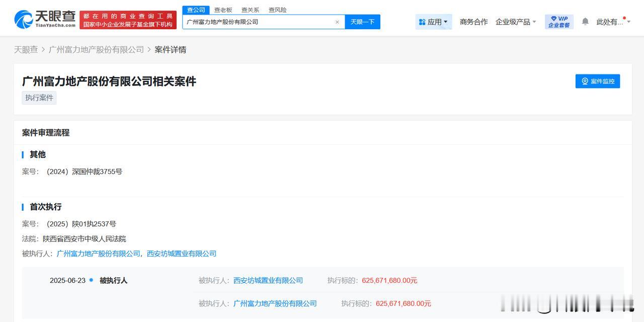
Task: Open the VIP 企业套餐 badge
Action: (559, 22)
